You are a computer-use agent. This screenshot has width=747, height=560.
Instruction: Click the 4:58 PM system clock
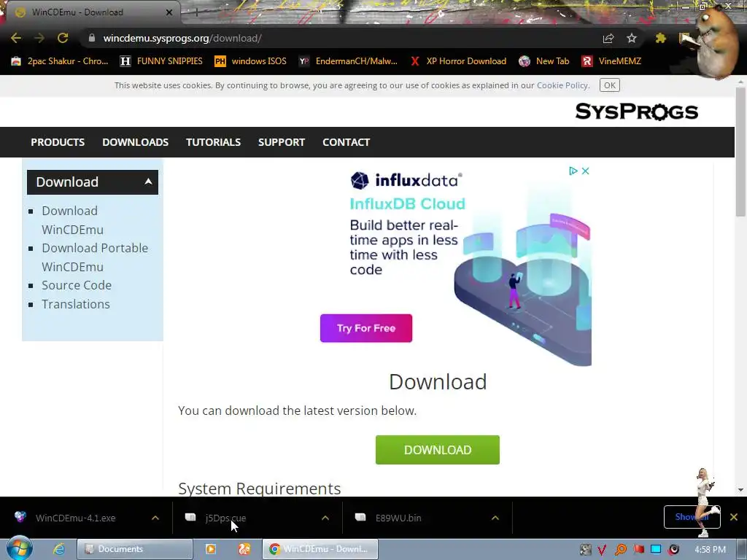[710, 550]
